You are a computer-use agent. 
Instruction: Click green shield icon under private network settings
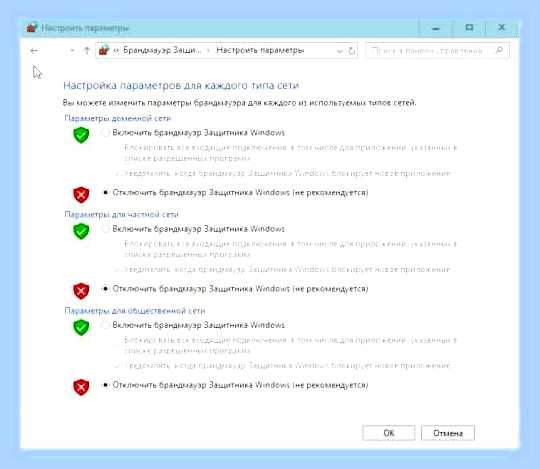(81, 231)
